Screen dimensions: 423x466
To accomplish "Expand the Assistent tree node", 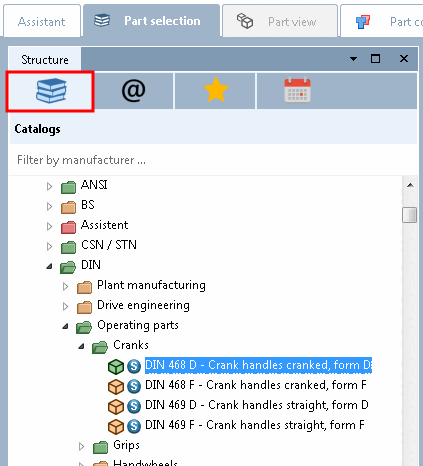I will tap(49, 226).
